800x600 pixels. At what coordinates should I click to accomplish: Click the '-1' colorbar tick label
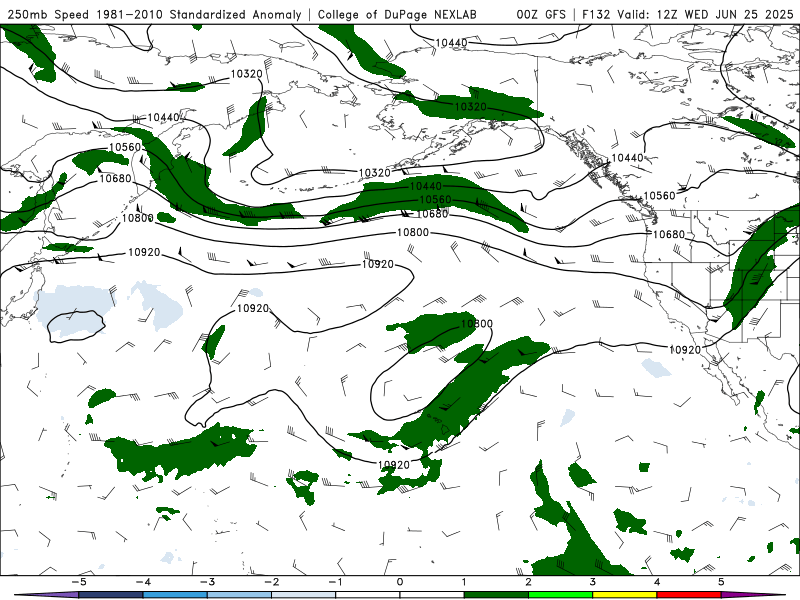(336, 582)
